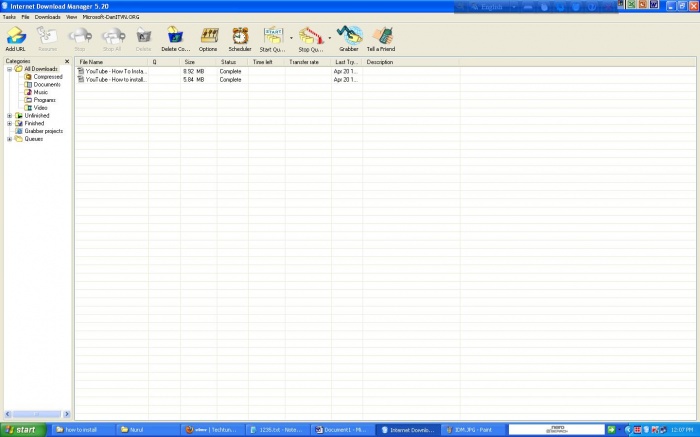This screenshot has height=437, width=700.
Task: Select the Programs category
Action: pyautogui.click(x=45, y=100)
